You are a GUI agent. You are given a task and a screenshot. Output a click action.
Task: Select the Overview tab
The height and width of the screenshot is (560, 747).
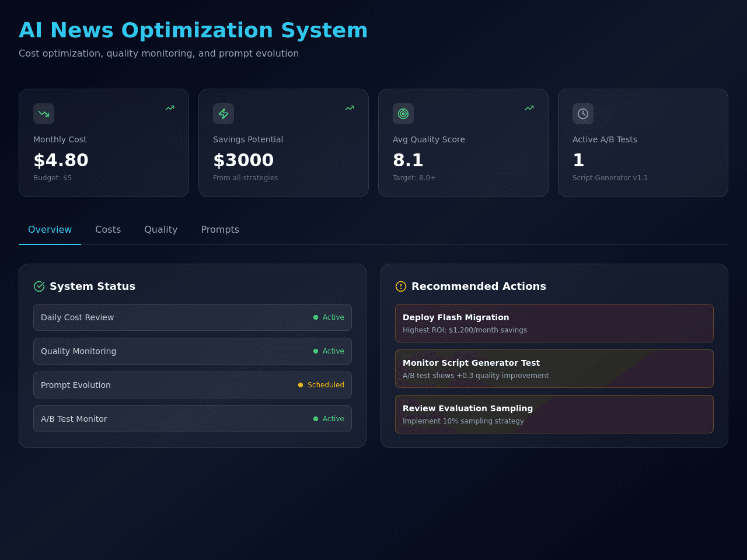point(50,230)
